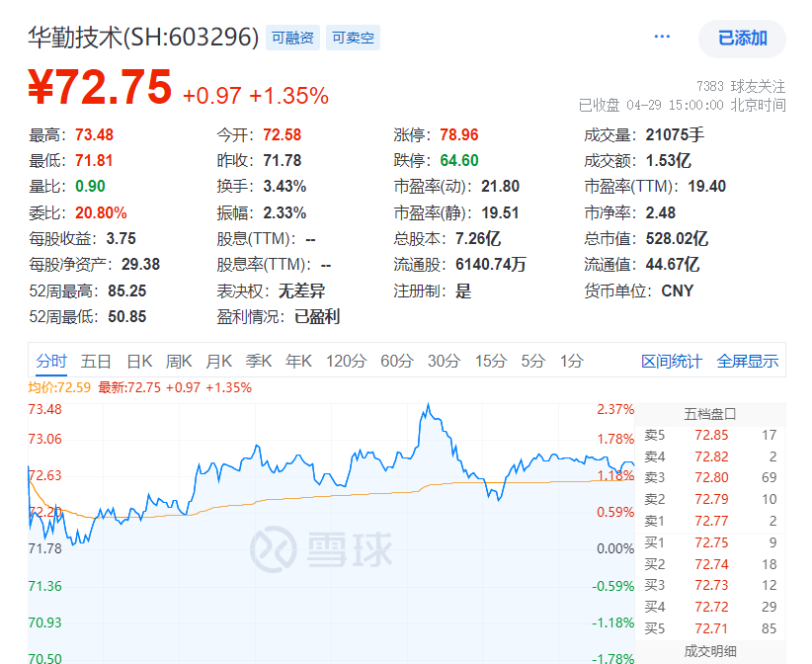The image size is (812, 664).
Task: Click the 货币单位 value CNY
Action: coord(678,291)
